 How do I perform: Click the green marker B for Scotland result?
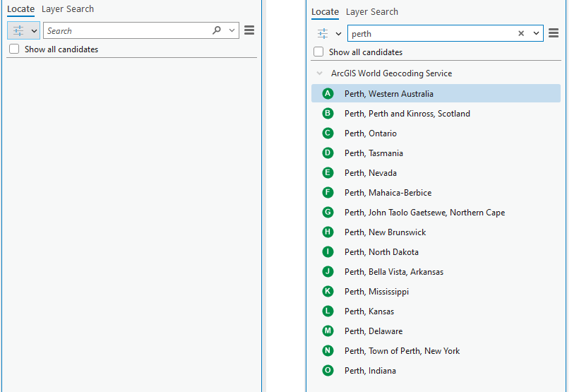coord(327,114)
